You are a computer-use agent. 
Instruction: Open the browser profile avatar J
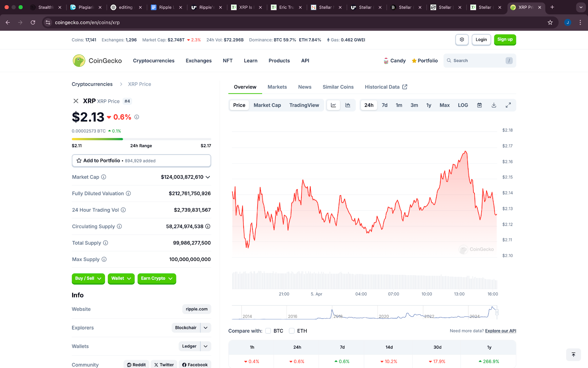pos(568,22)
